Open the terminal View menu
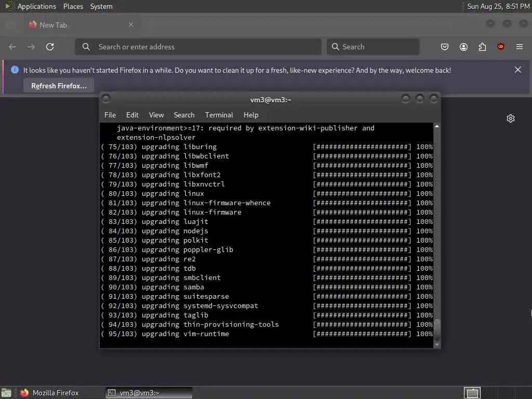The height and width of the screenshot is (399, 532). pyautogui.click(x=156, y=115)
